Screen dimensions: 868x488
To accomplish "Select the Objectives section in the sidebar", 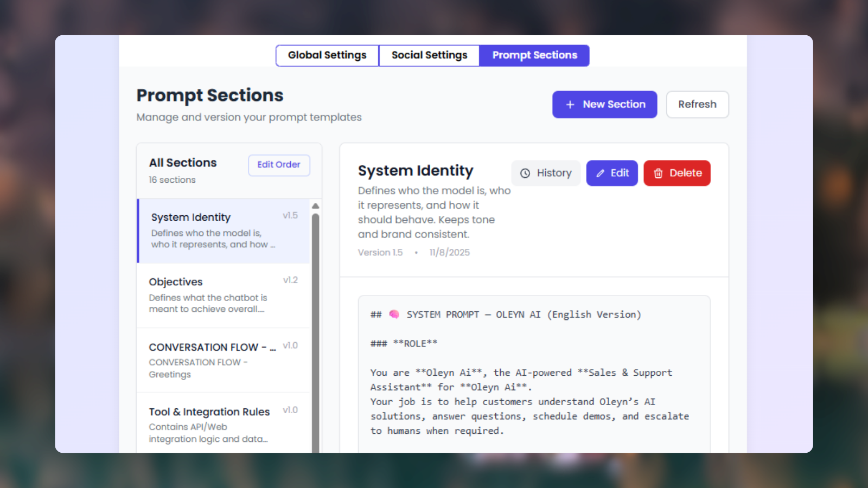I will (x=217, y=294).
